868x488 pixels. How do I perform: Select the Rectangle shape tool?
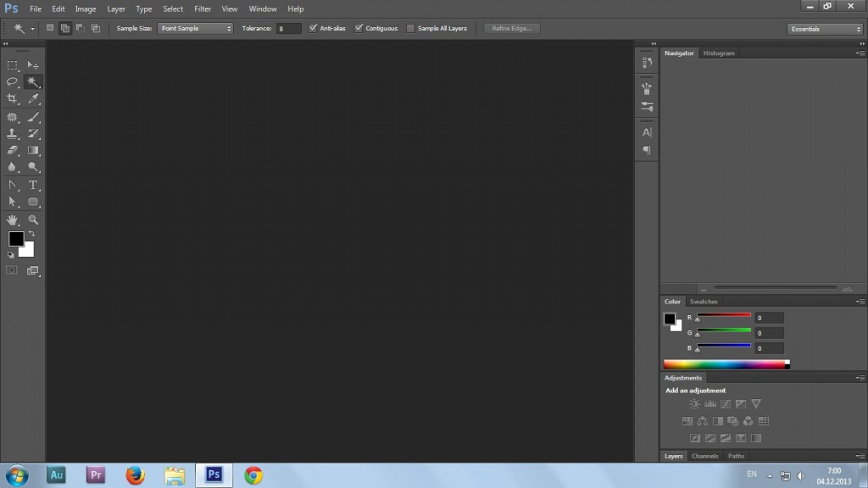(33, 202)
